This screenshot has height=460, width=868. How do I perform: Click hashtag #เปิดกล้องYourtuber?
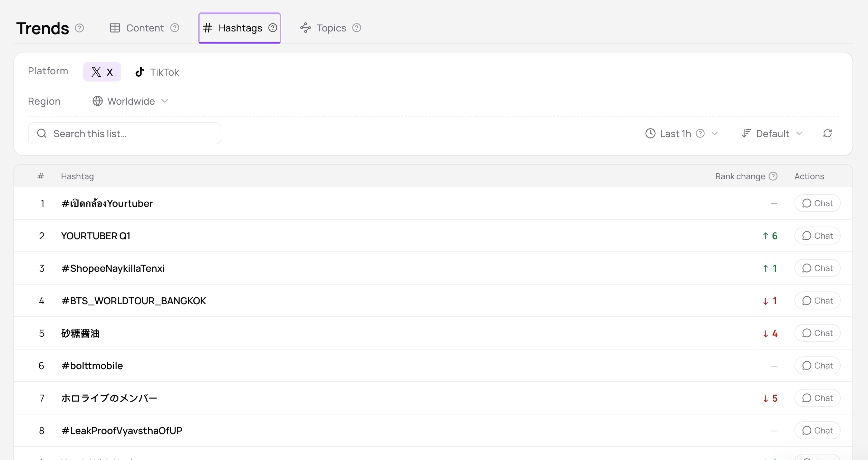(x=107, y=203)
